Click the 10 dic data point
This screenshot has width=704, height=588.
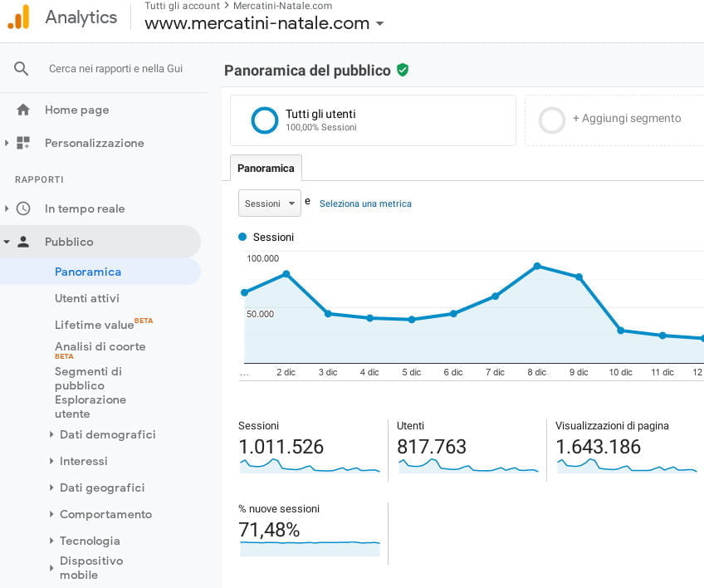(620, 331)
